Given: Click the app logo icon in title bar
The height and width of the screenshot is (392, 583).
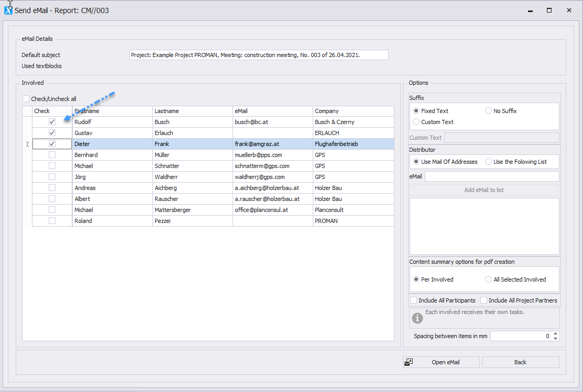Looking at the screenshot, I should (8, 10).
